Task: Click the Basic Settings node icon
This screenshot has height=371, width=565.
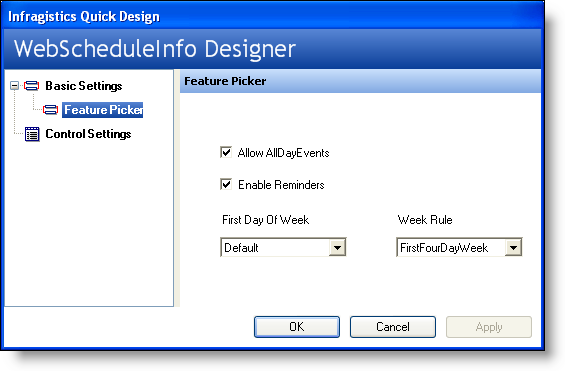Action: [31, 86]
